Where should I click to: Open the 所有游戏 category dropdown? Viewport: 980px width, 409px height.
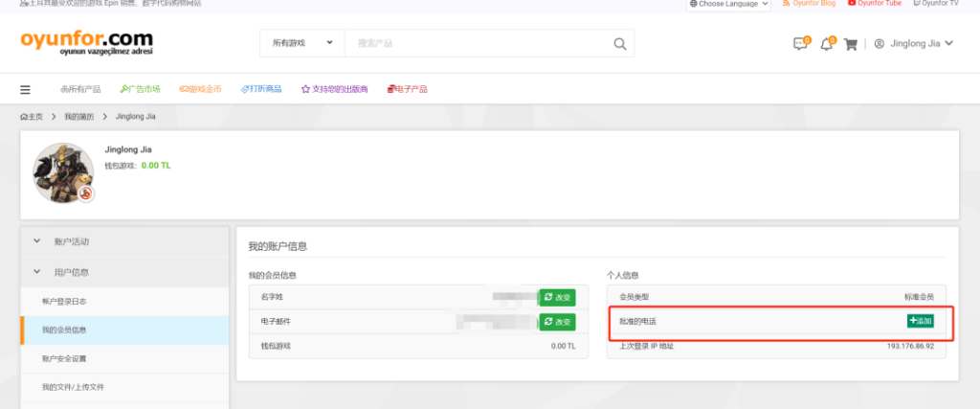pos(302,43)
